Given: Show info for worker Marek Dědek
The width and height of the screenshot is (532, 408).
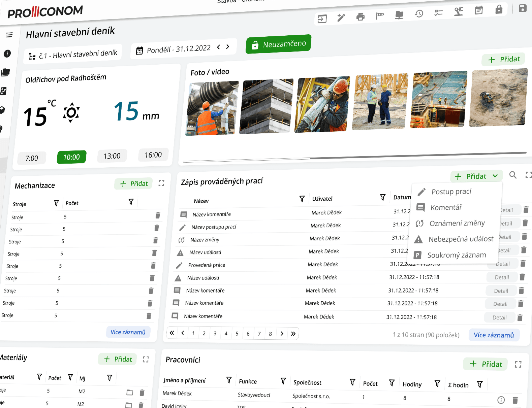Looking at the screenshot, I should [x=501, y=400].
